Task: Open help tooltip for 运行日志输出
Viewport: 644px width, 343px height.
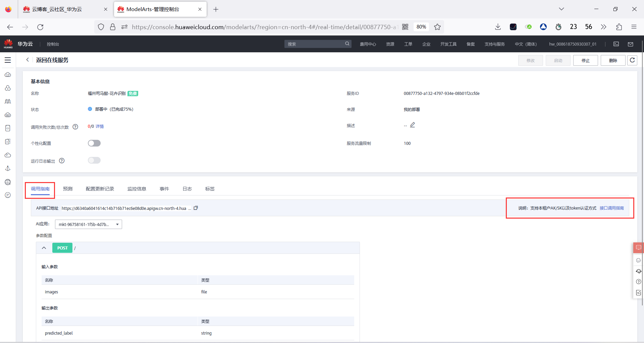Action: coord(62,161)
